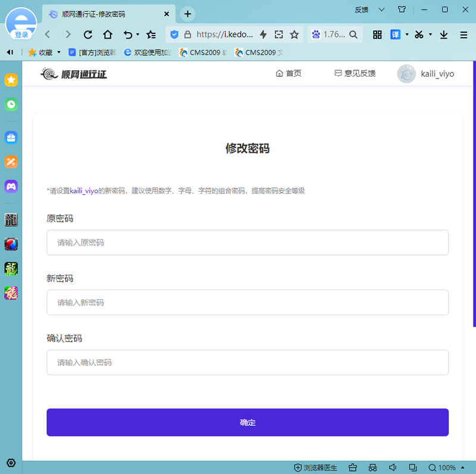The width and height of the screenshot is (476, 474).
Task: Click the star favorites icon in sidebar
Action: tap(11, 80)
